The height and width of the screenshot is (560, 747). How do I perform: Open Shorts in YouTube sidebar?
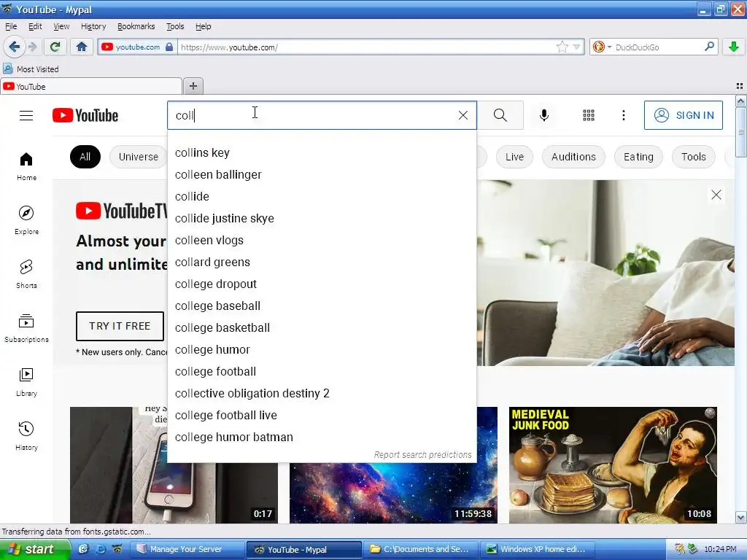(26, 274)
